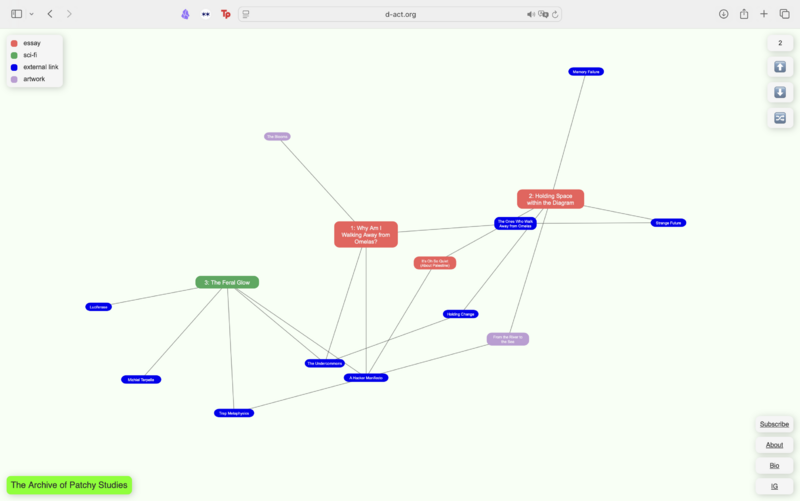The image size is (800, 501).
Task: Select The Undercommons node
Action: coord(324,364)
